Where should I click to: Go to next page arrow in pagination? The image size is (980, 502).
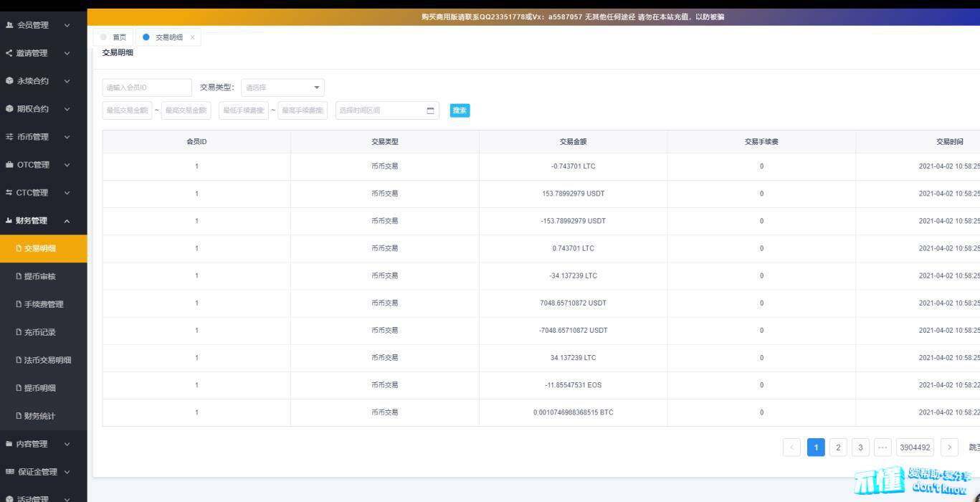949,447
